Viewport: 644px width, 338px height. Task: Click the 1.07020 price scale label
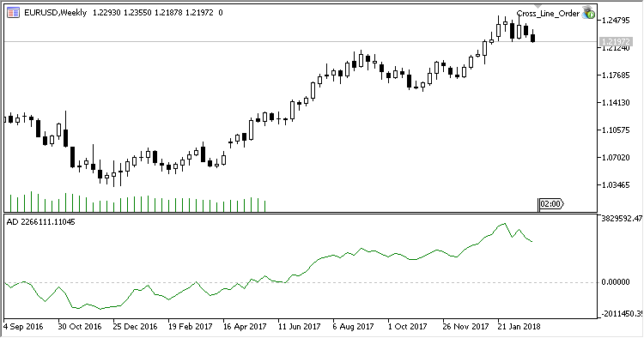pos(616,158)
